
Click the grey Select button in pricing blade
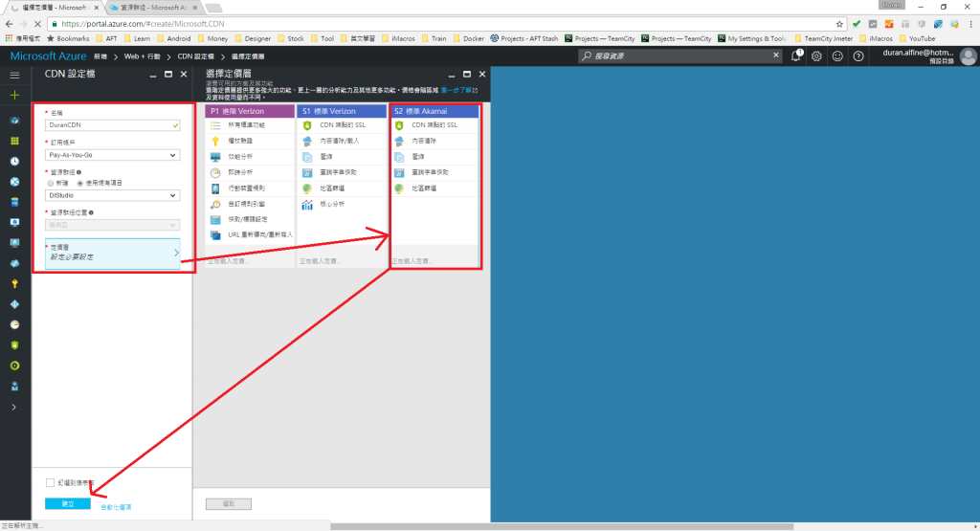click(229, 503)
